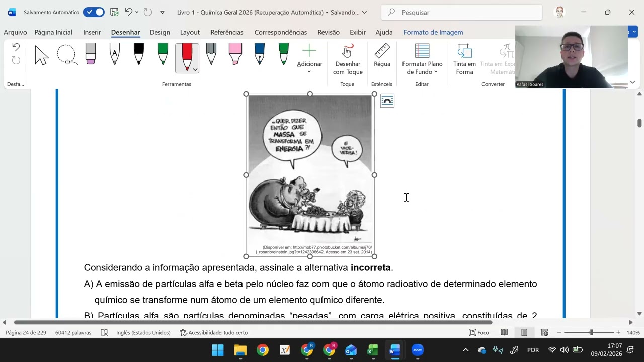The width and height of the screenshot is (644, 362).
Task: Click the proofing check icon in status bar
Action: [104, 332]
